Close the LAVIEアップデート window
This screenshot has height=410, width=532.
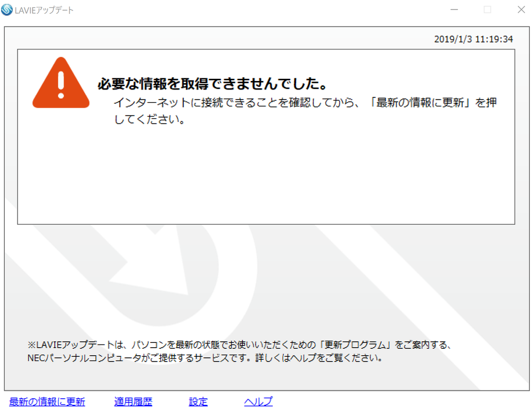click(x=521, y=10)
